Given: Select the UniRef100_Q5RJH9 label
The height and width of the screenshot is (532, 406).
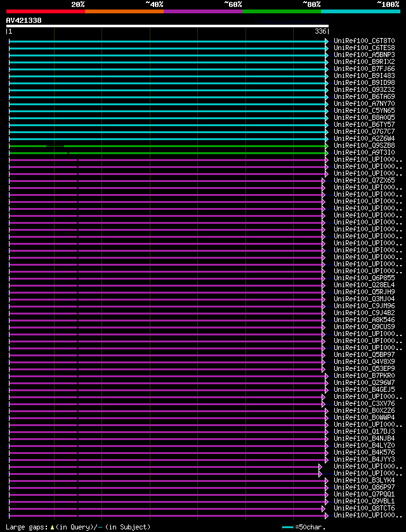Looking at the screenshot, I should click(x=364, y=292).
